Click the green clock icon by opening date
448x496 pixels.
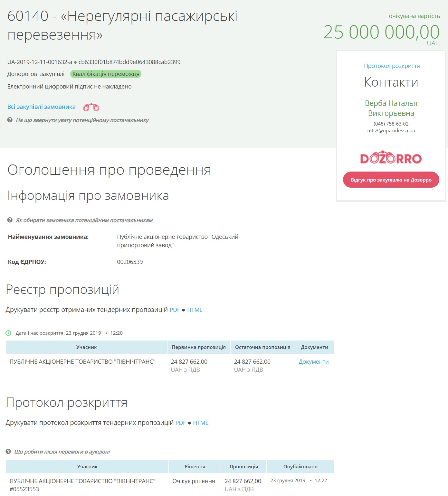point(9,333)
